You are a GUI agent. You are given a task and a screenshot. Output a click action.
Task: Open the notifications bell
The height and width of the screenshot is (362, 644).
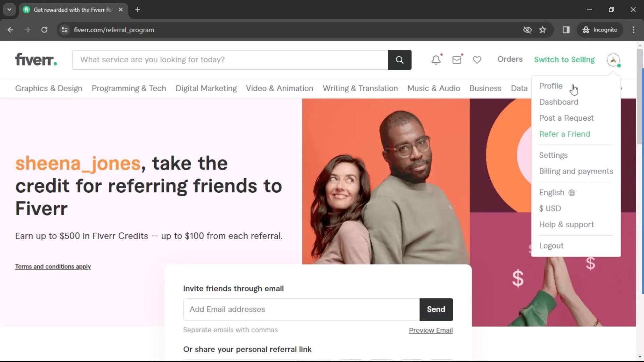tap(436, 60)
